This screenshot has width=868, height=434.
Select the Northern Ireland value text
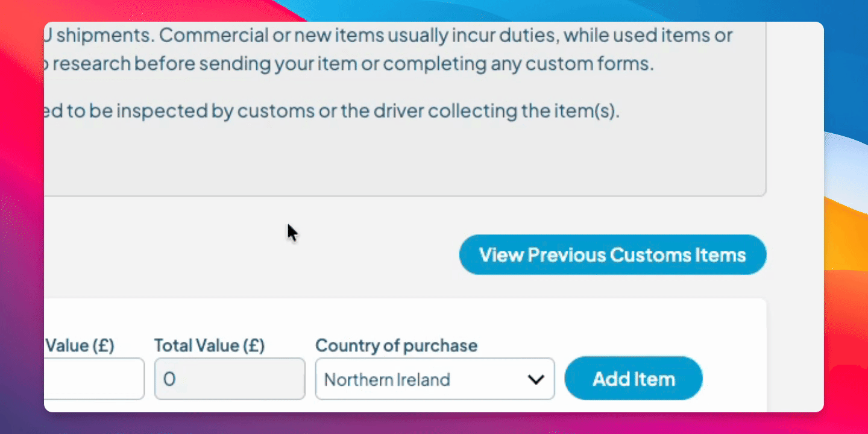[387, 380]
